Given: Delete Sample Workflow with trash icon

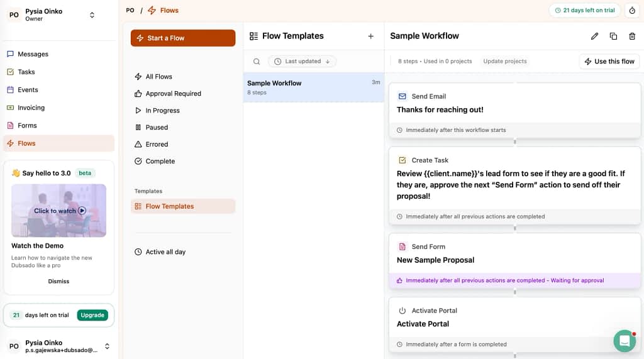Looking at the screenshot, I should [x=632, y=36].
